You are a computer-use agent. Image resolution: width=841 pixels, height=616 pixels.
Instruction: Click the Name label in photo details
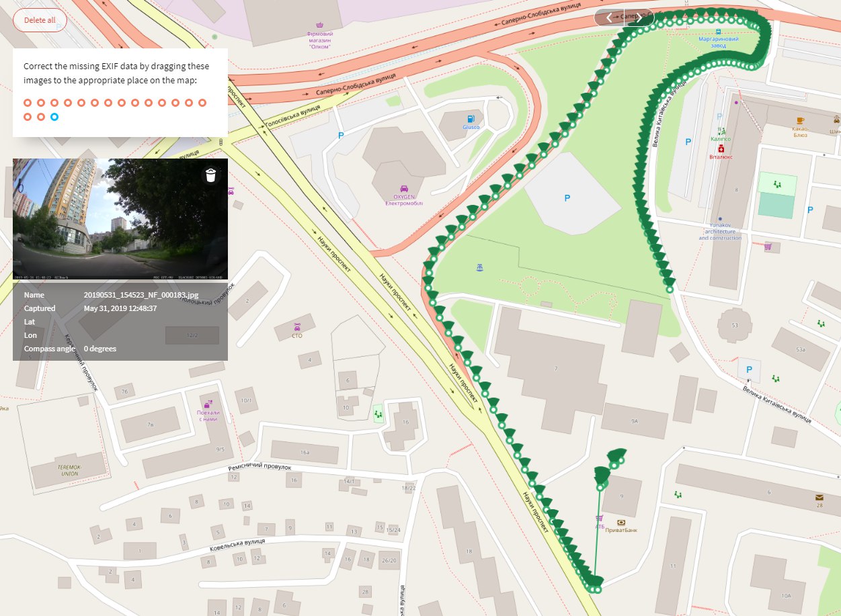34,295
